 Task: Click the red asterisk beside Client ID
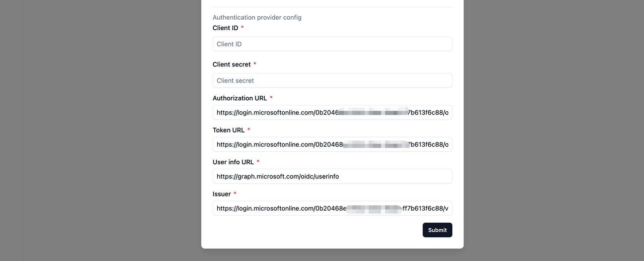[x=243, y=27]
